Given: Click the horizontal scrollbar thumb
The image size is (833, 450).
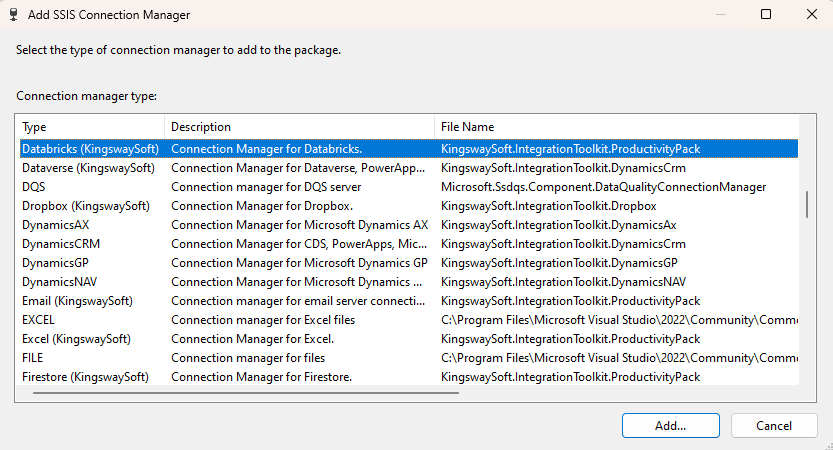Looking at the screenshot, I should (245, 393).
